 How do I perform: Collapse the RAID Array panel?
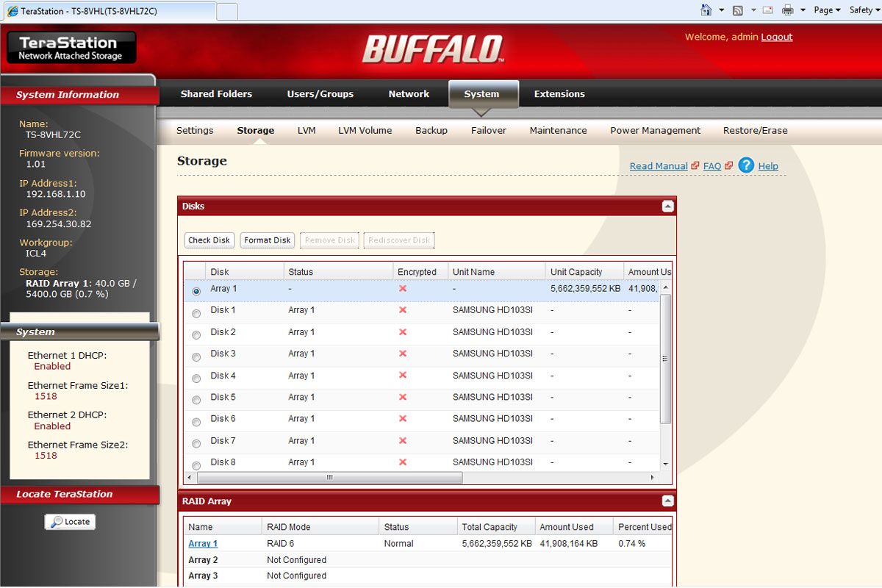(x=667, y=501)
